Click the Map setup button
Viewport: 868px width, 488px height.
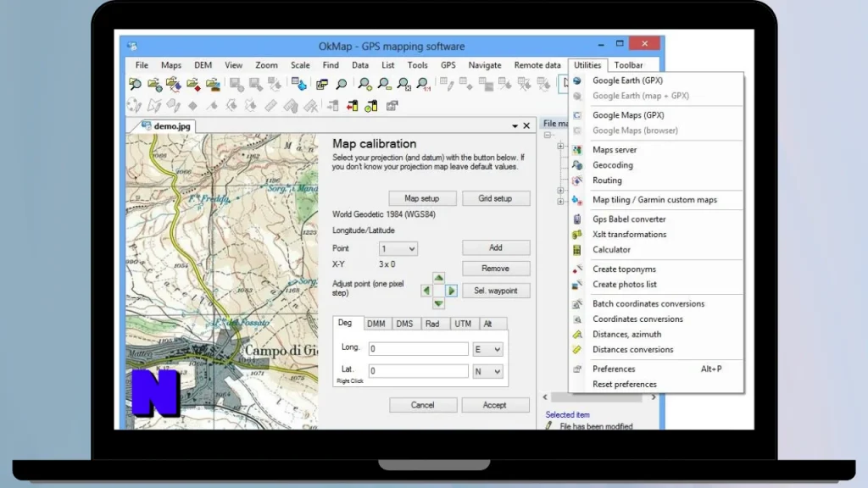pyautogui.click(x=422, y=198)
